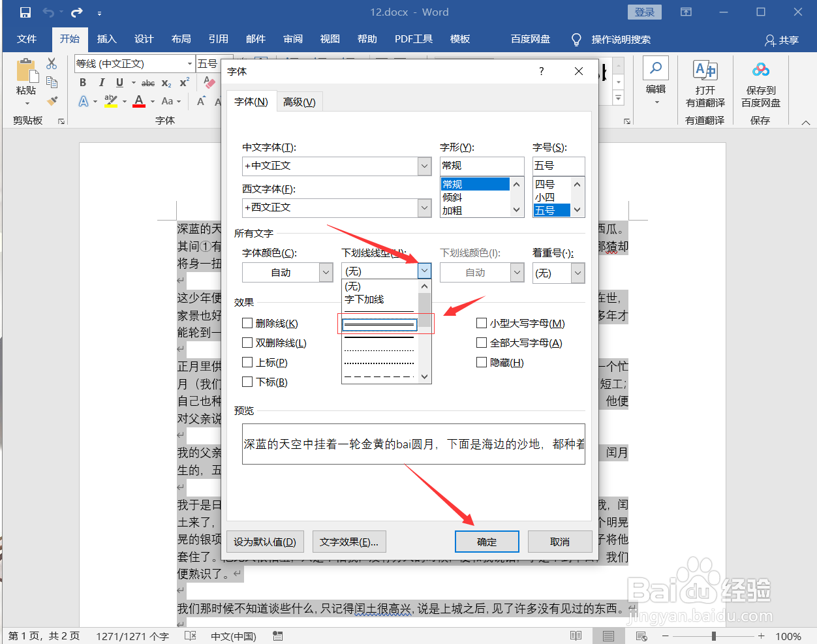Click the strikethrough icon on the ribbon
This screenshot has width=817, height=644.
147,82
